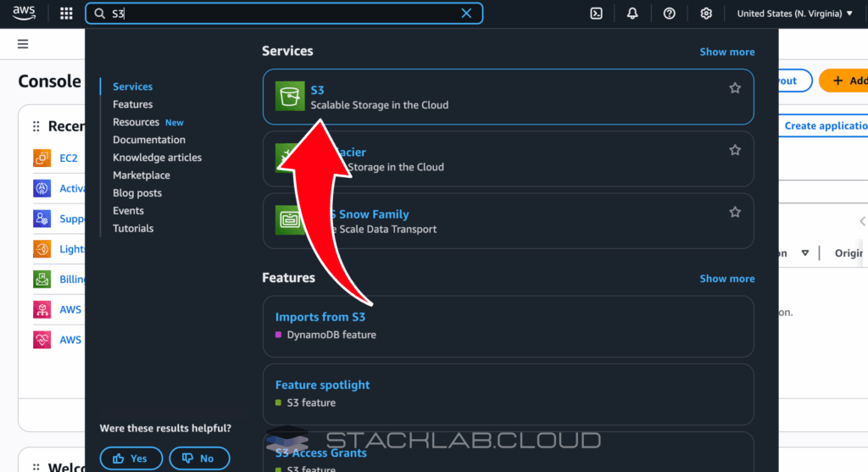
Task: Open the help question mark icon
Action: (670, 14)
